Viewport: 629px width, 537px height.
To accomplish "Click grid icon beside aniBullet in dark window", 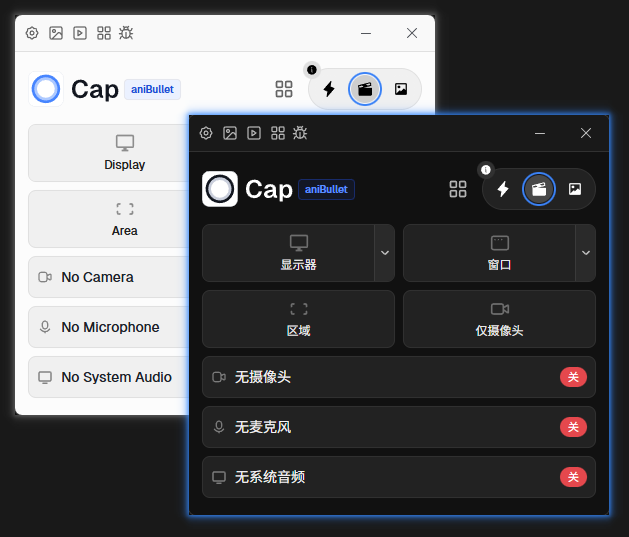I will pos(458,189).
